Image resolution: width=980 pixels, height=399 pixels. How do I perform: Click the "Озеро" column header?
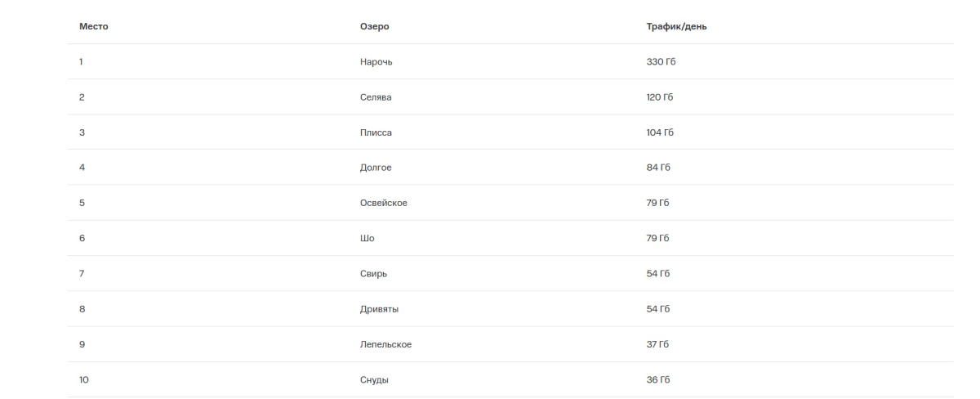coord(375,27)
